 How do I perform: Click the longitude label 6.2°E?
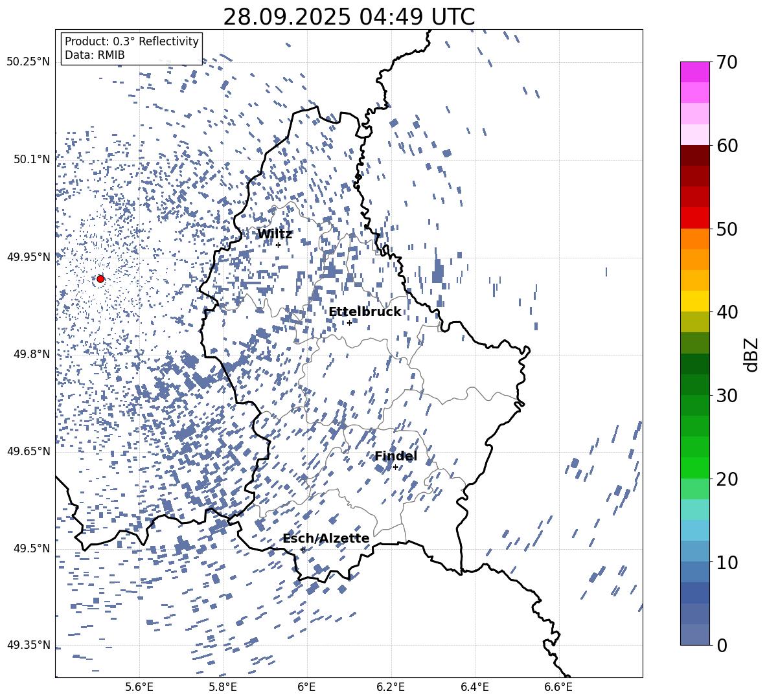pos(391,687)
